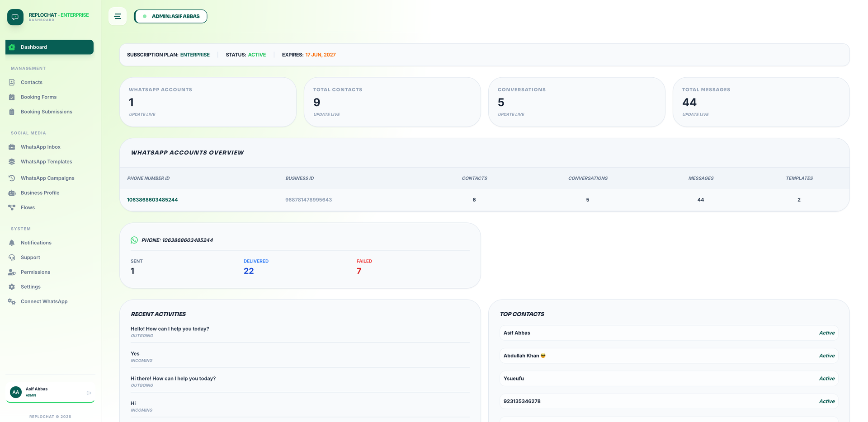Screen dimensions: 868x422
Task: Click the Failed count 7
Action: click(x=359, y=271)
